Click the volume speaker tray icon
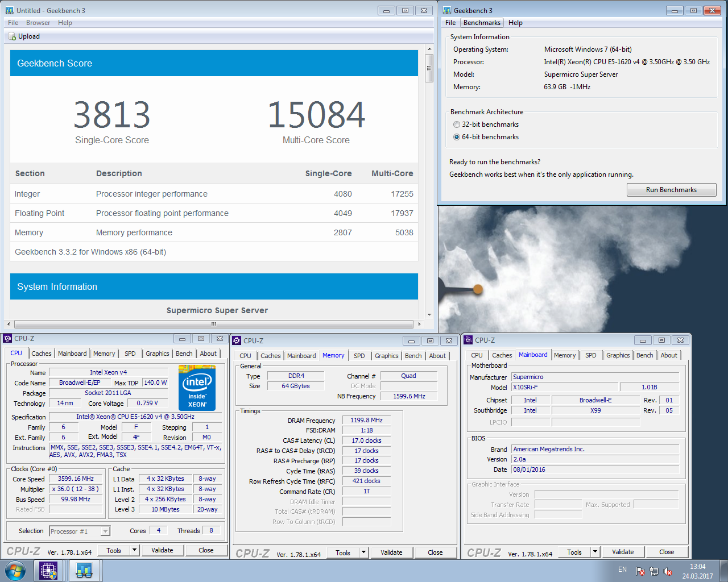728x582 pixels. (x=668, y=571)
